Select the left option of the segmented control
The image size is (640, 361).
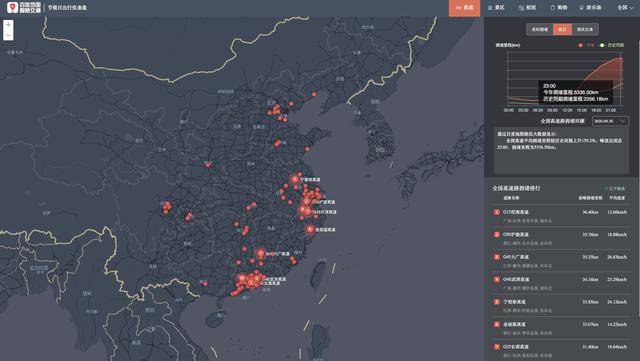pos(540,29)
